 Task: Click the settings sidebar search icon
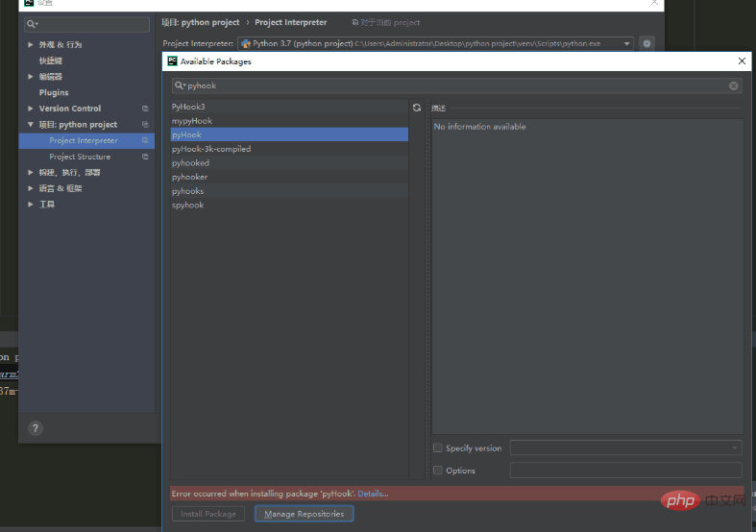click(x=32, y=24)
